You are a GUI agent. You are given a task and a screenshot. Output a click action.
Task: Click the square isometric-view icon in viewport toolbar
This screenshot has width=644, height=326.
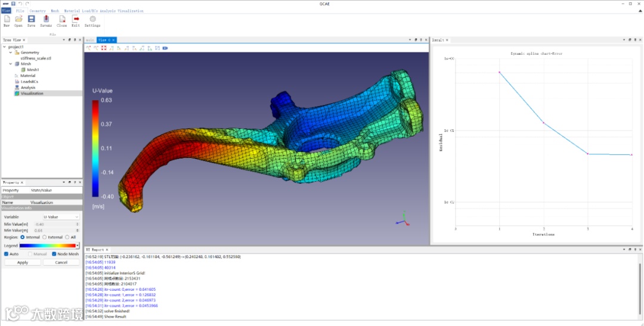[157, 48]
